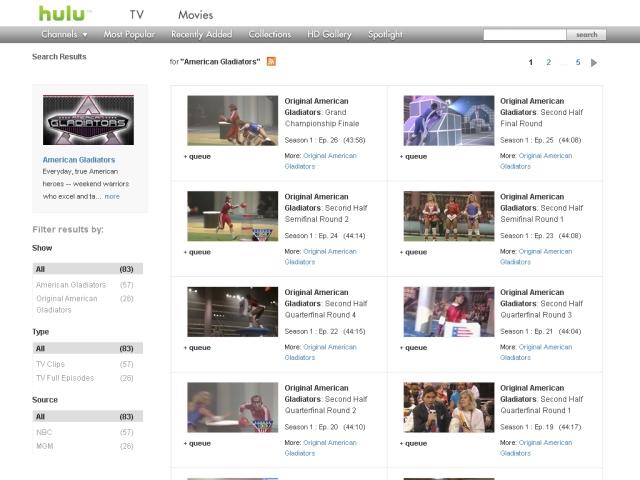Subscribe via the orange RSS feed icon
640x480 pixels.
271,61
